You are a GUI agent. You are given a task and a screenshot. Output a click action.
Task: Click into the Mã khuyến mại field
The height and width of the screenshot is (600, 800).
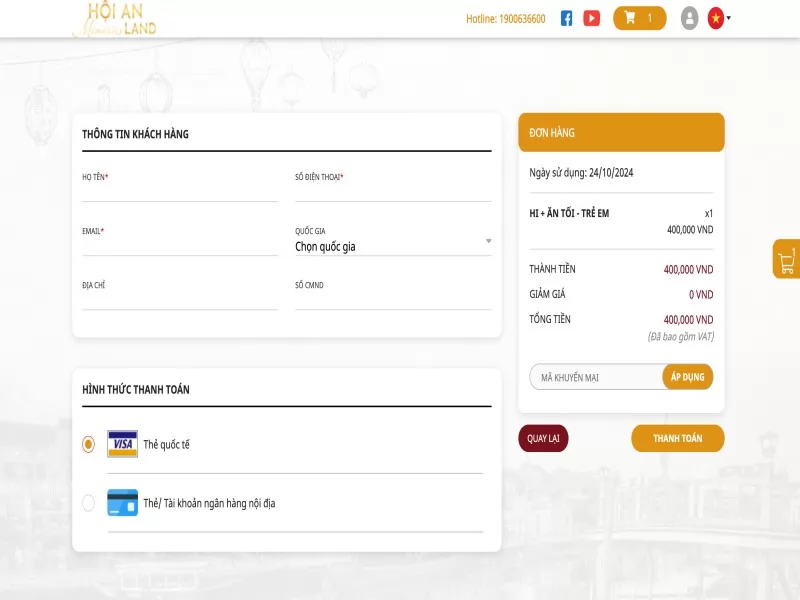(597, 377)
